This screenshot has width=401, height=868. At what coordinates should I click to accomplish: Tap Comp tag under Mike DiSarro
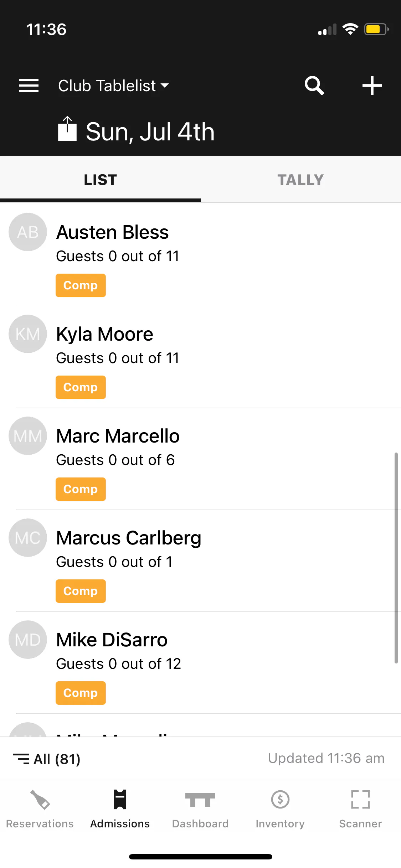pos(81,693)
